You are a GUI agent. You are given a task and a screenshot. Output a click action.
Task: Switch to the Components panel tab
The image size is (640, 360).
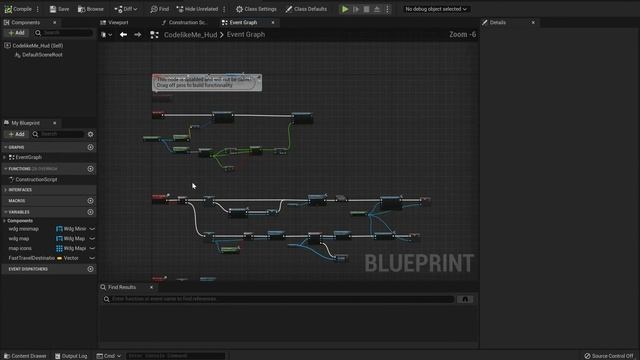coord(25,22)
